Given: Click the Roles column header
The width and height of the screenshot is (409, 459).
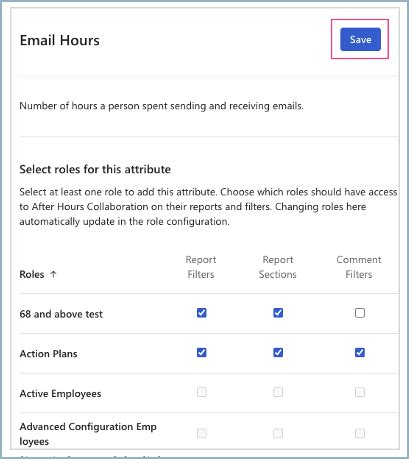Looking at the screenshot, I should click(32, 274).
